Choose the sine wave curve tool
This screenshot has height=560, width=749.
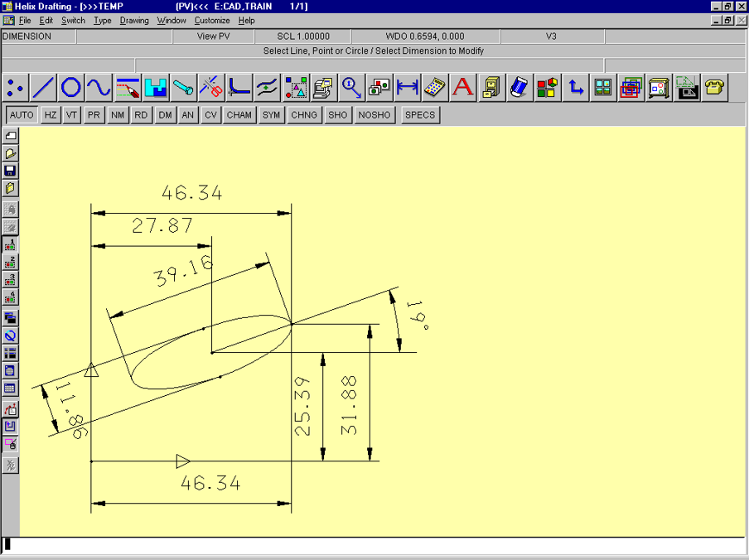pyautogui.click(x=99, y=87)
